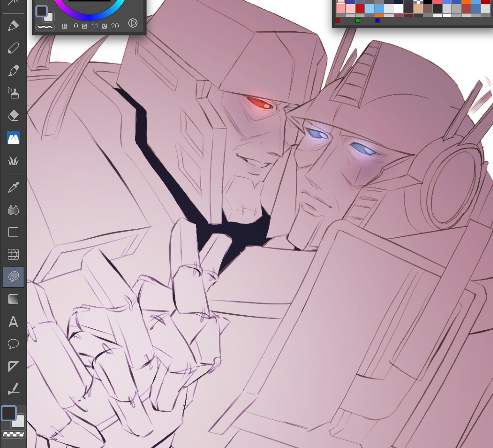Select the Text tool

click(13, 322)
